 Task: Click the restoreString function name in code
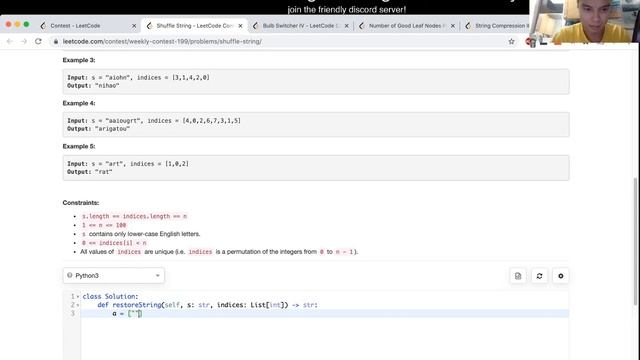(x=136, y=305)
